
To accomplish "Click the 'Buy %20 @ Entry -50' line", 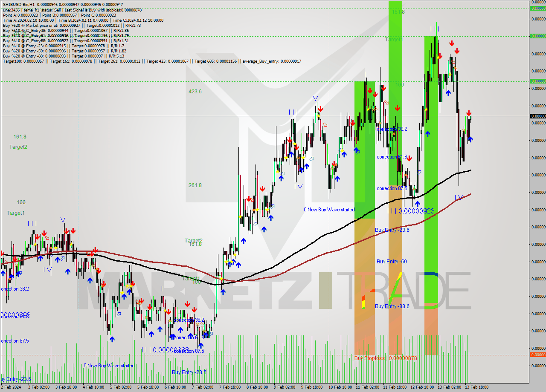I will point(64,51).
